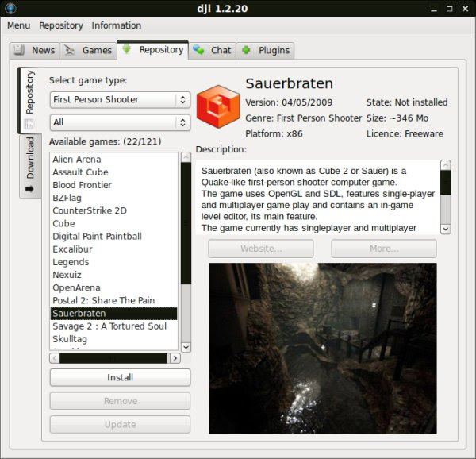Open the Menu item in menu bar

(18, 25)
